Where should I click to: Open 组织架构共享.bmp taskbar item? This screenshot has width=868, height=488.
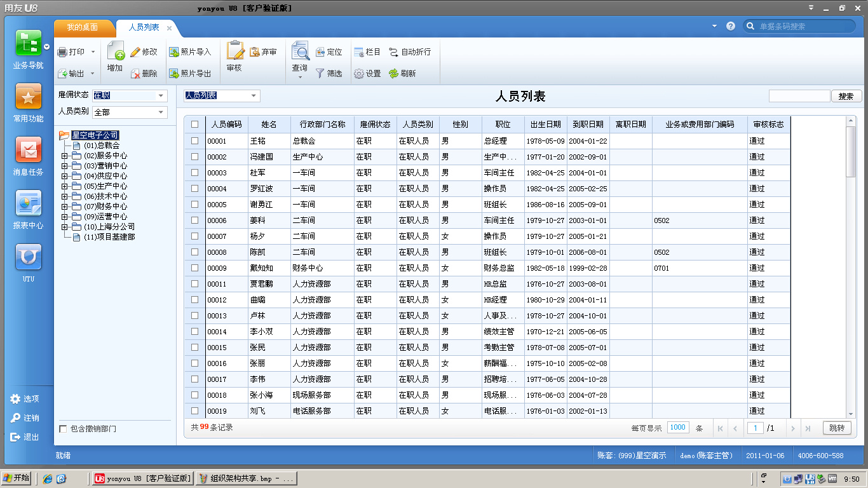coord(246,478)
